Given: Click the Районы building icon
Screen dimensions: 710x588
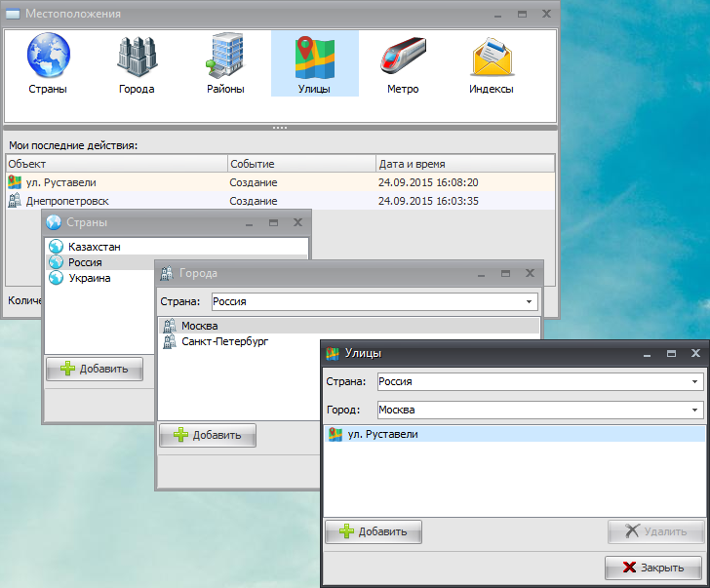Looking at the screenshot, I should pos(225,62).
